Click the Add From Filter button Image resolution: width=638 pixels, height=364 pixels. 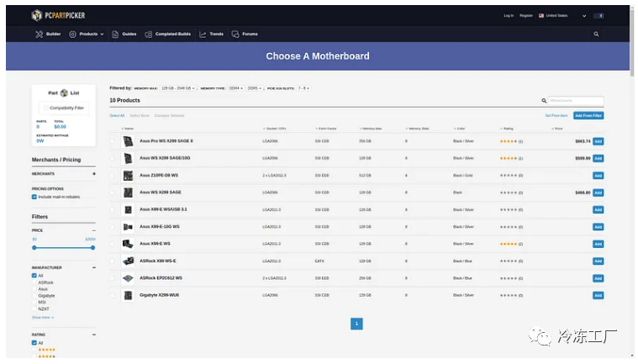pyautogui.click(x=588, y=115)
